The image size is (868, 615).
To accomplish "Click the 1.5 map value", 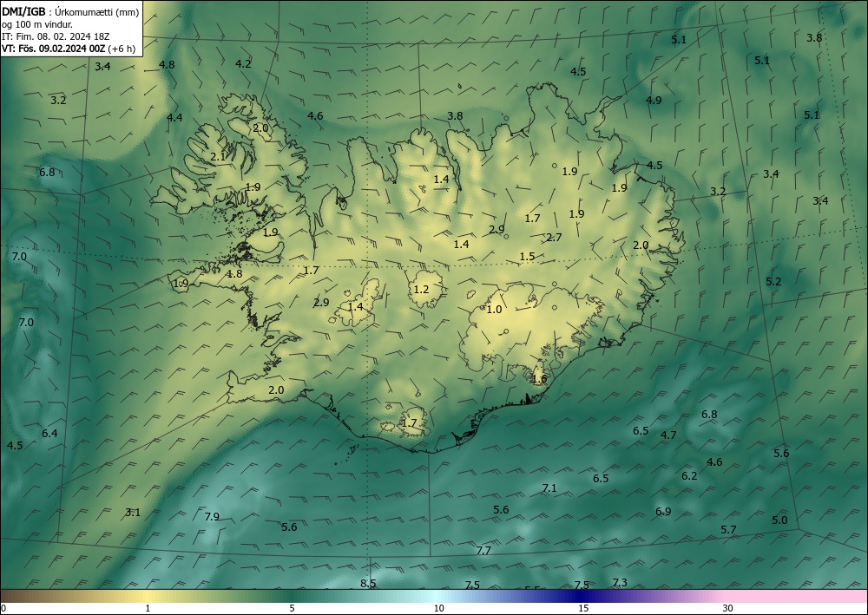I will point(528,256).
